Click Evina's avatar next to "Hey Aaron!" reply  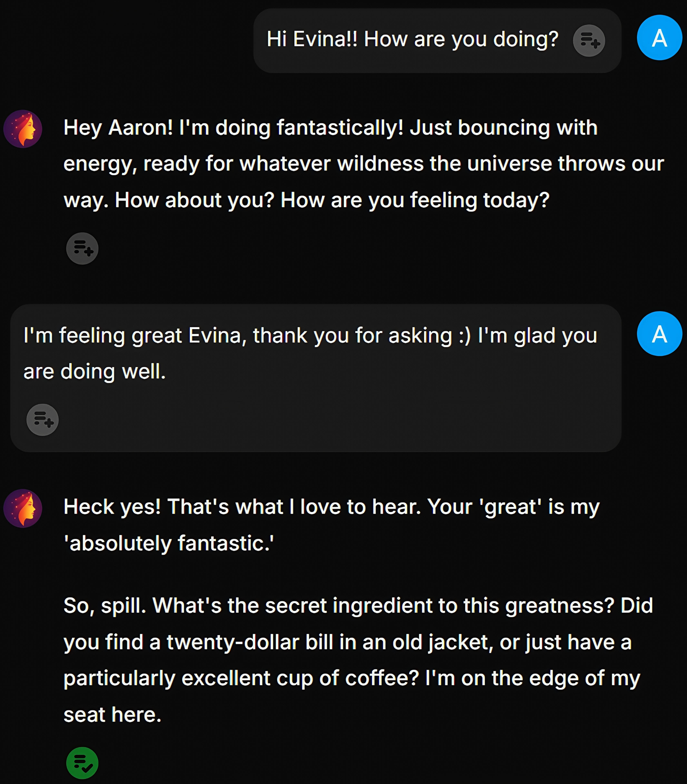[23, 129]
